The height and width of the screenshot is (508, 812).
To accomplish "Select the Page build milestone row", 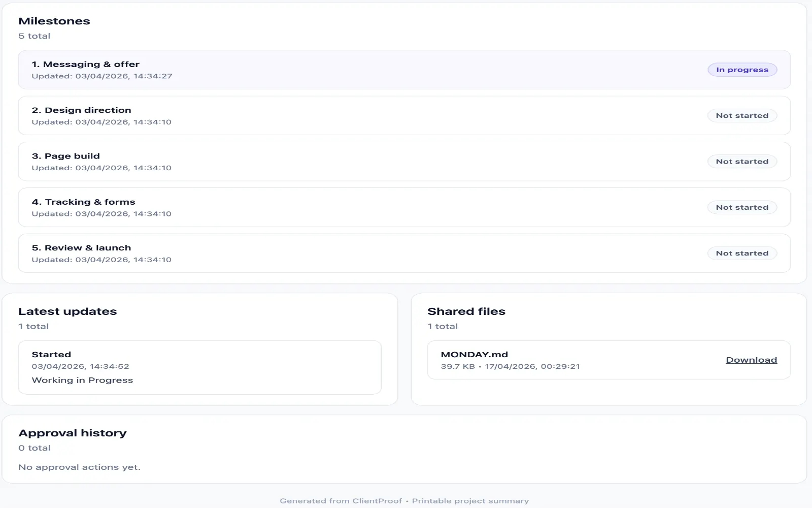I will 404,162.
